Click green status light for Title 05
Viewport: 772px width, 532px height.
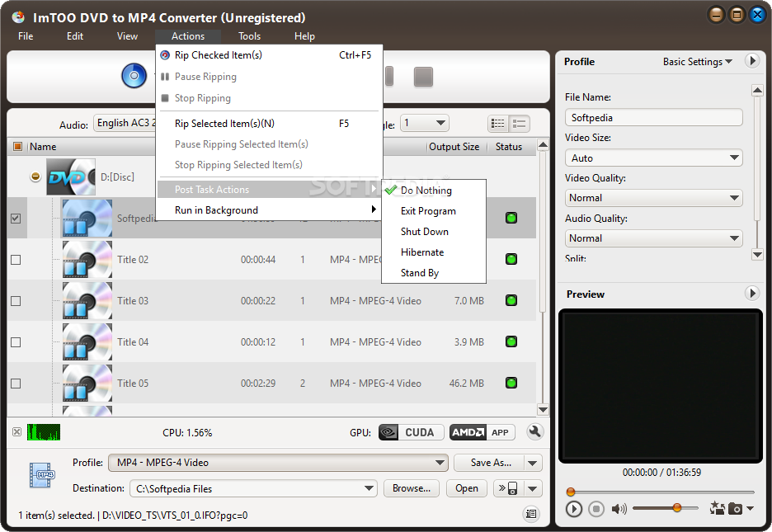(511, 383)
